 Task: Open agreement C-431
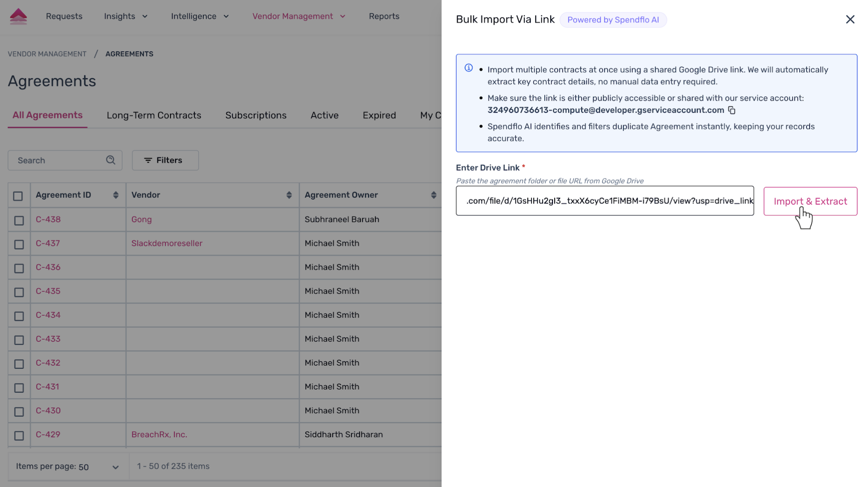click(x=47, y=386)
